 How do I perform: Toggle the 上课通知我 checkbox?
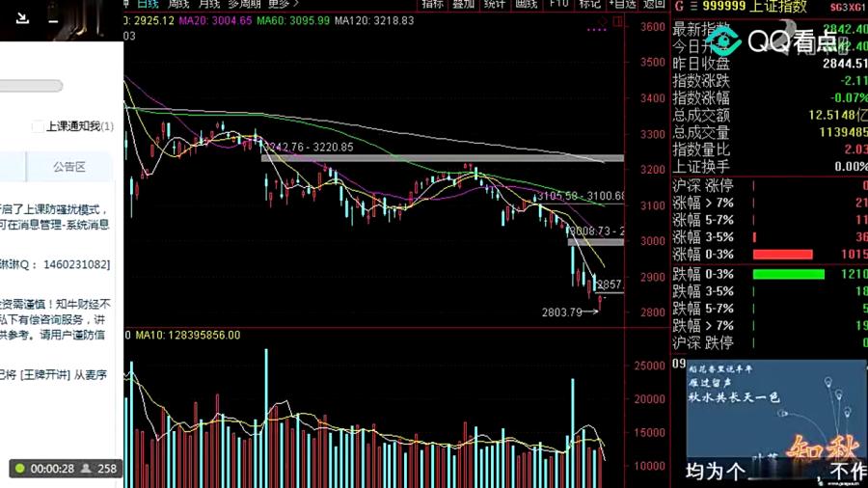tap(38, 126)
